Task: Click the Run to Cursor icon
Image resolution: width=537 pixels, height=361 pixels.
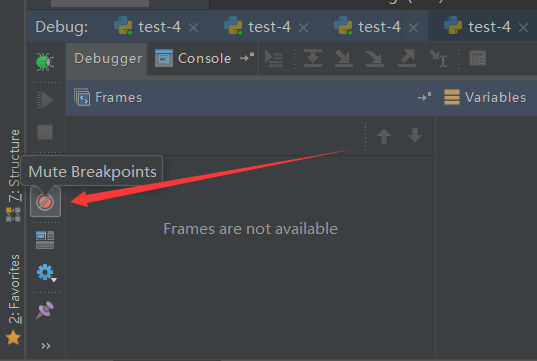Action: pos(438,58)
